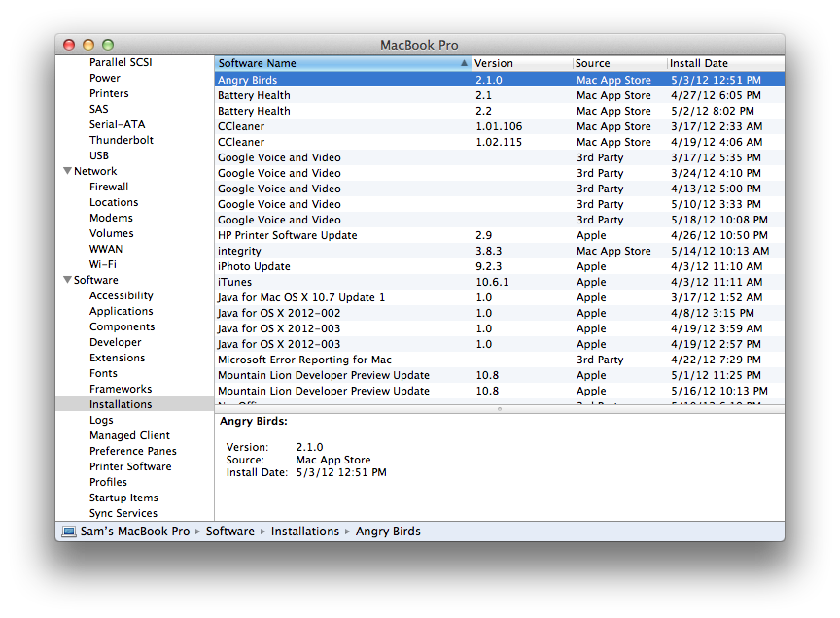Select Locations under Network
Viewport: 840px width, 618px height.
[x=114, y=202]
